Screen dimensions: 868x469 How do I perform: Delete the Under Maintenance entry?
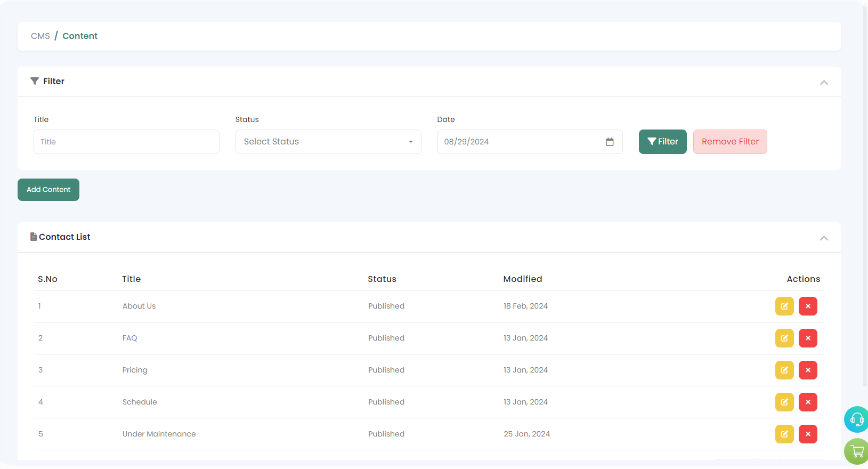click(807, 434)
